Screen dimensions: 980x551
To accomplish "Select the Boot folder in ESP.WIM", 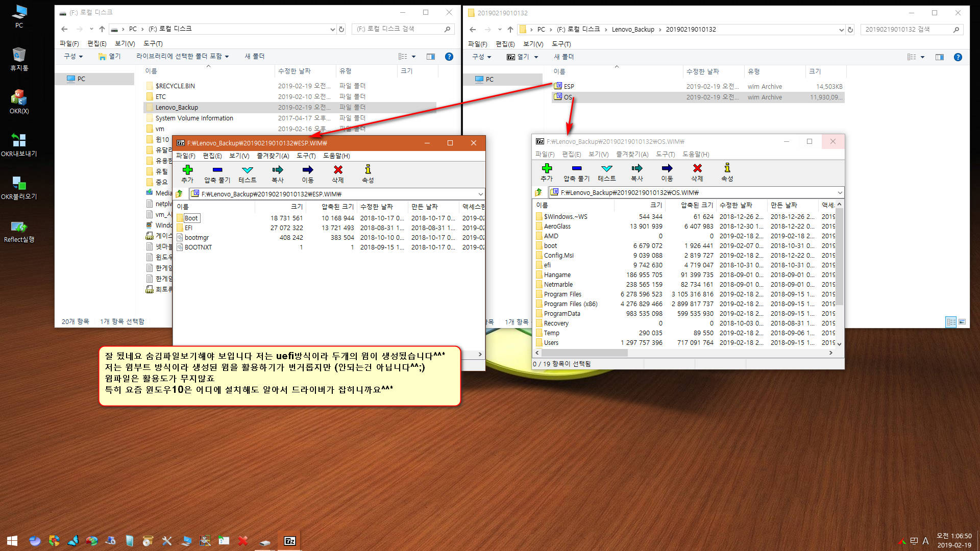I will click(191, 218).
